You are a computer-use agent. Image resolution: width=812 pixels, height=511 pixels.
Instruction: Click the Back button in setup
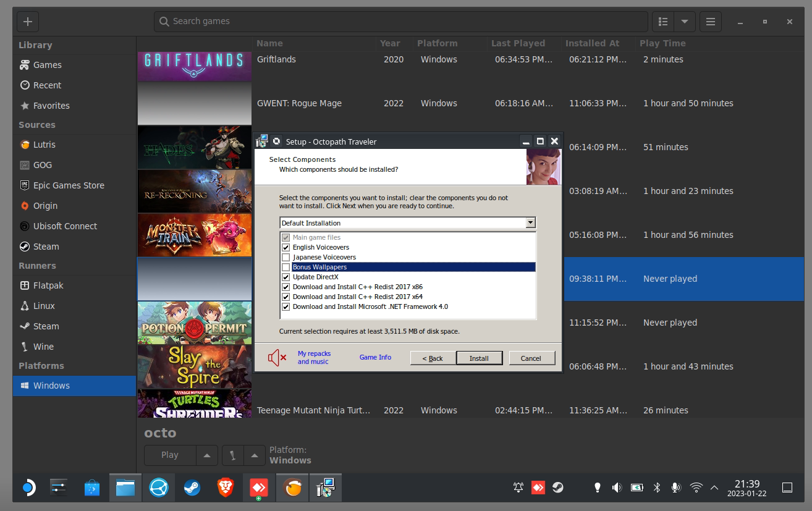pos(433,358)
